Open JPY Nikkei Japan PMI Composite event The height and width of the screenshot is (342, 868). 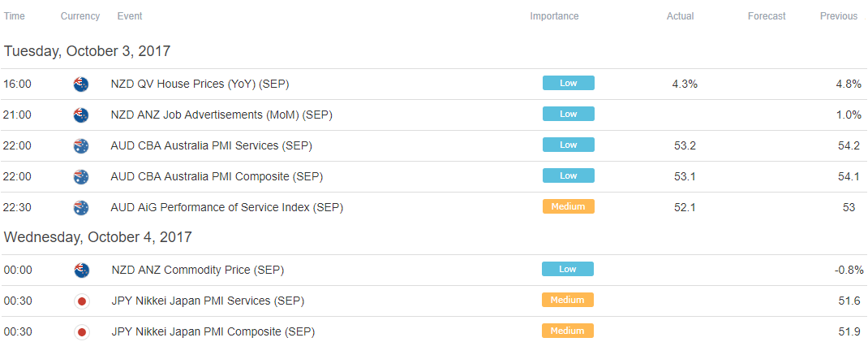pyautogui.click(x=213, y=332)
